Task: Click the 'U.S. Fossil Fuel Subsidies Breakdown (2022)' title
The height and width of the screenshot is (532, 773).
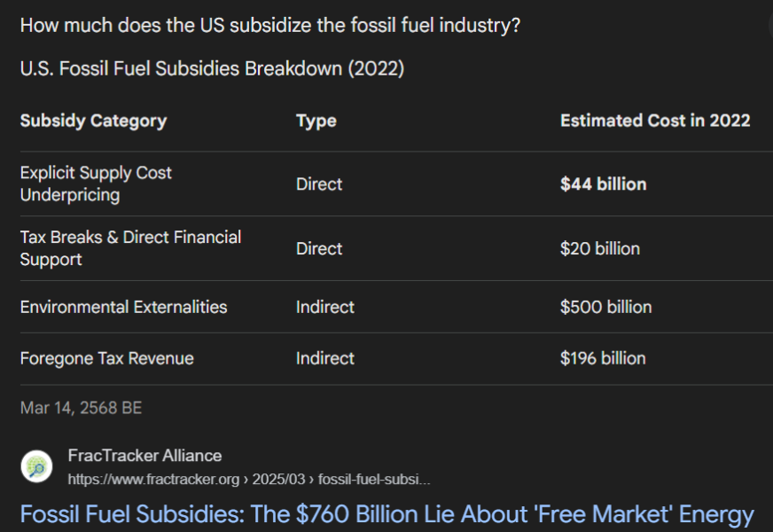Action: click(212, 69)
